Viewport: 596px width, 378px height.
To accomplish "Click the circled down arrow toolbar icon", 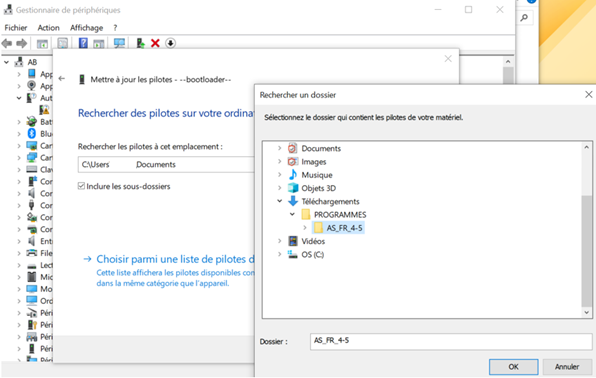I will pyautogui.click(x=170, y=43).
